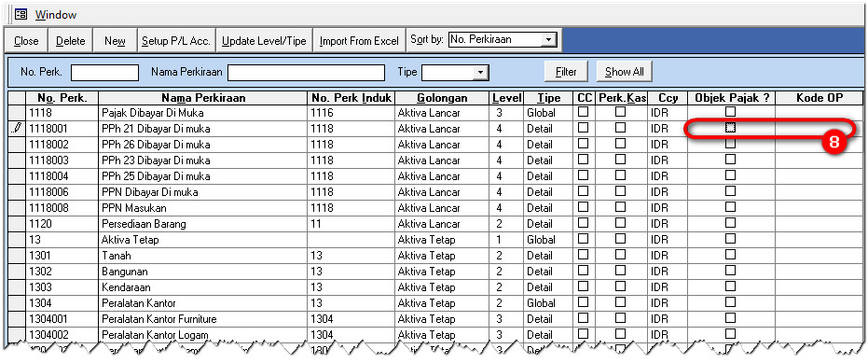Viewport: 868px width, 363px height.
Task: Select account number cell 1301
Action: [62, 256]
